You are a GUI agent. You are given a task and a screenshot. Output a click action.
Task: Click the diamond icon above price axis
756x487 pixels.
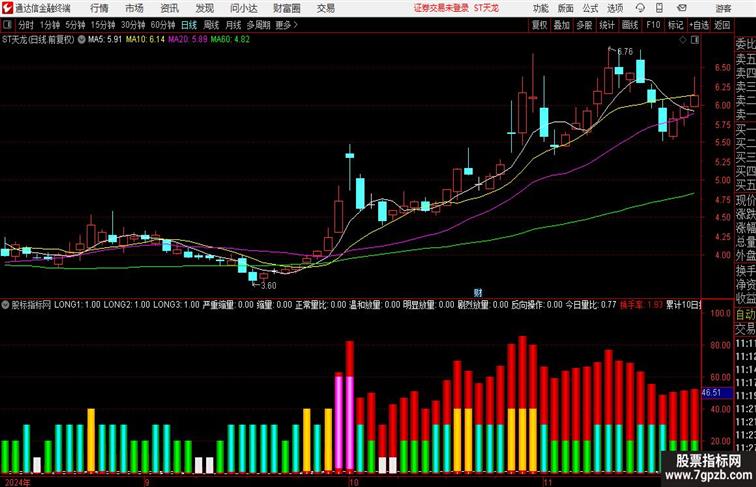pyautogui.click(x=683, y=40)
